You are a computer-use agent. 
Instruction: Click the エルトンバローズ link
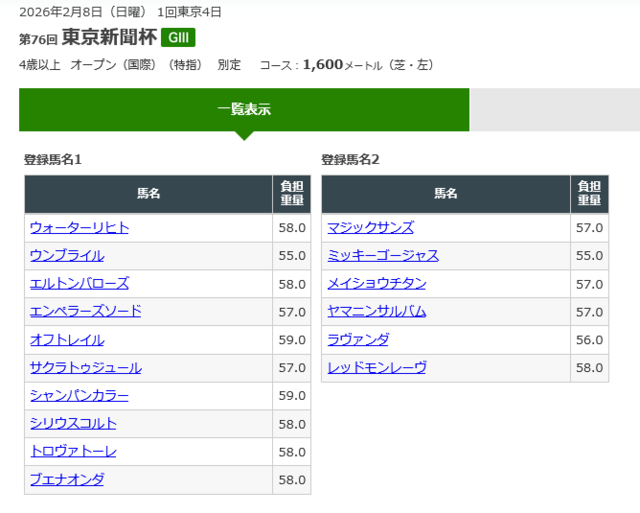79,283
